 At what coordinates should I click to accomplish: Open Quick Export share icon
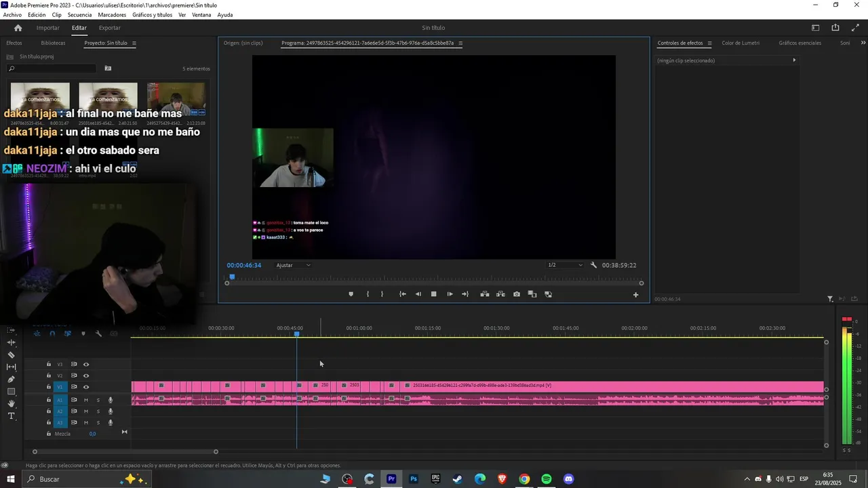pyautogui.click(x=835, y=28)
